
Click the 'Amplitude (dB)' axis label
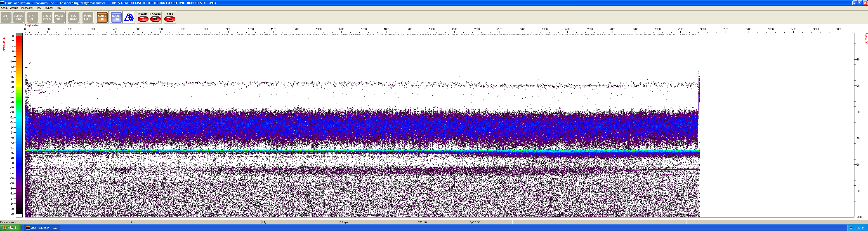coord(4,44)
